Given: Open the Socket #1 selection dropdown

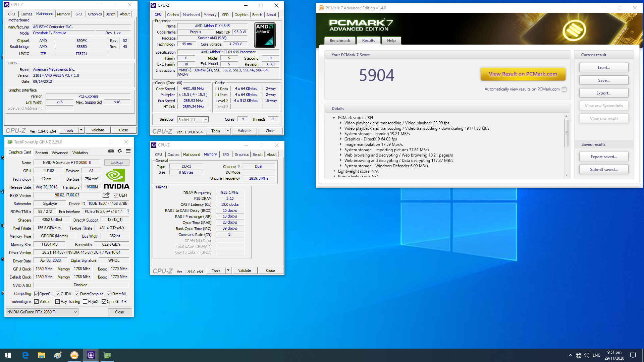Looking at the screenshot, I should [x=193, y=120].
